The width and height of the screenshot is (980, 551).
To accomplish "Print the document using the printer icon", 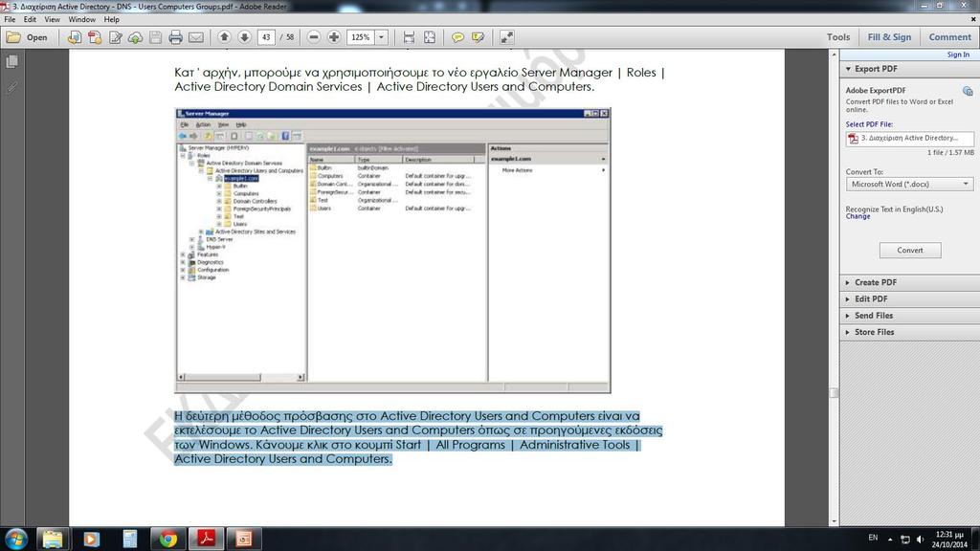I will tap(176, 37).
